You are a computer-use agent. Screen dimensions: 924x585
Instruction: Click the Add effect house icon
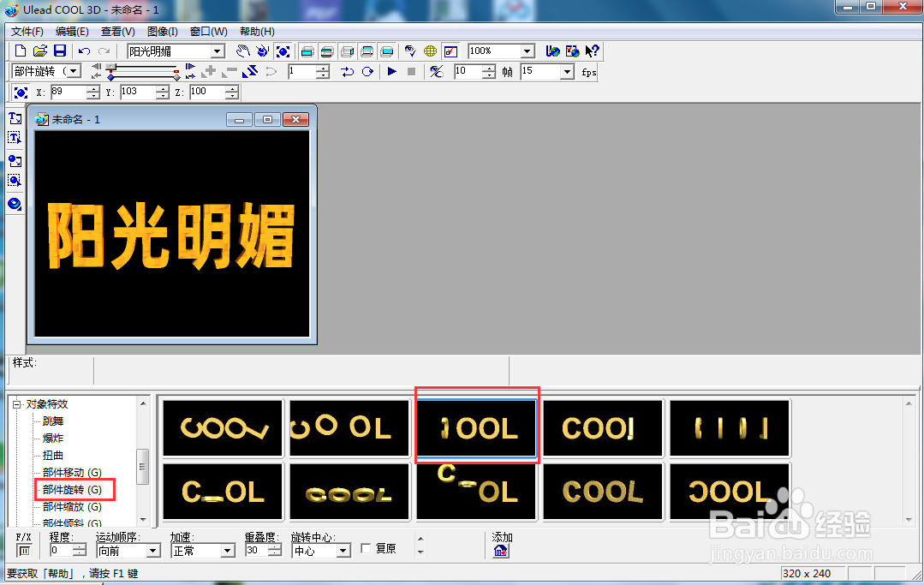501,551
